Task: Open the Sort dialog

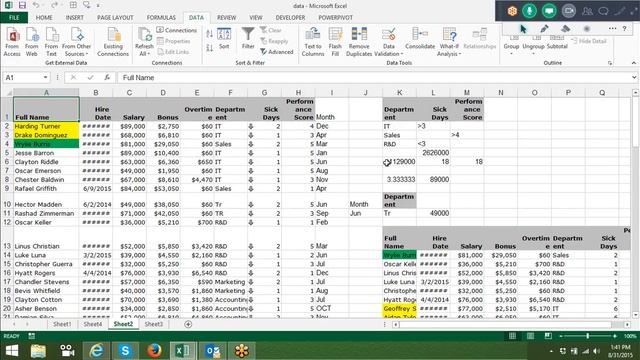Action: pos(224,39)
